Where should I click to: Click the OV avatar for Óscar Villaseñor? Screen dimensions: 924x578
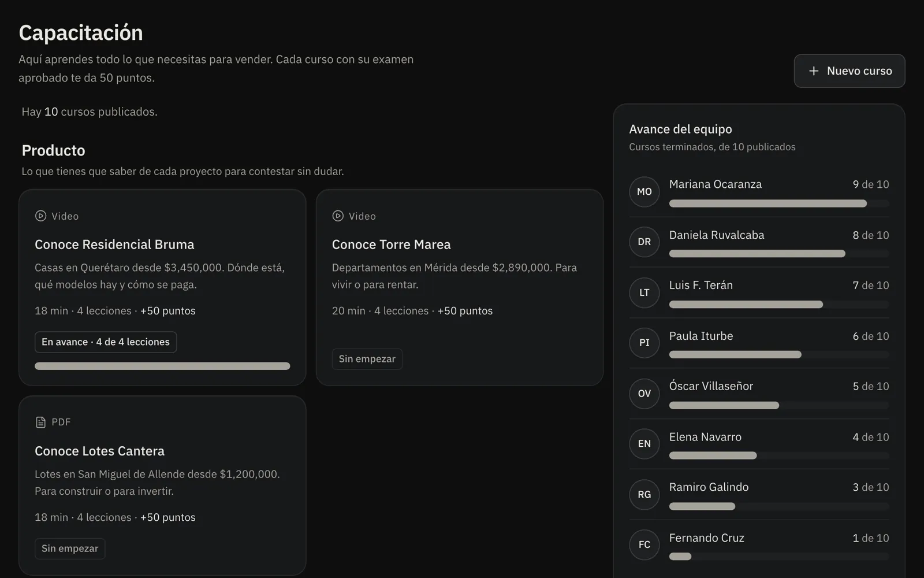[644, 394]
